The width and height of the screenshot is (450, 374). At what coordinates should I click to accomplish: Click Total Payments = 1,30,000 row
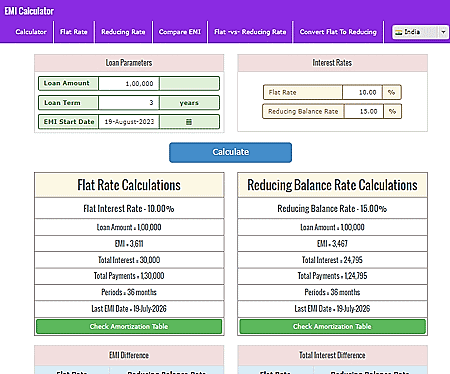pos(129,276)
